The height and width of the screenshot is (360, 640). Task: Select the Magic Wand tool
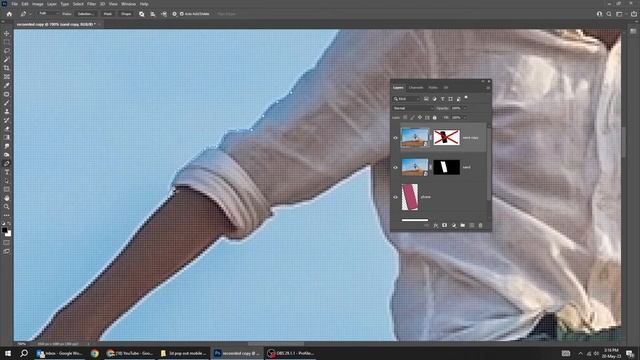click(7, 60)
